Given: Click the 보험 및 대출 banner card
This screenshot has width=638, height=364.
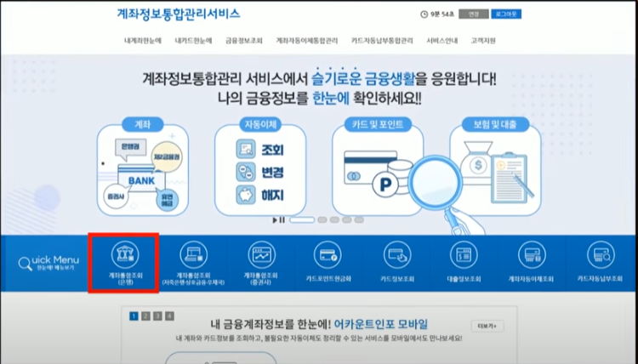Looking at the screenshot, I should click(495, 168).
